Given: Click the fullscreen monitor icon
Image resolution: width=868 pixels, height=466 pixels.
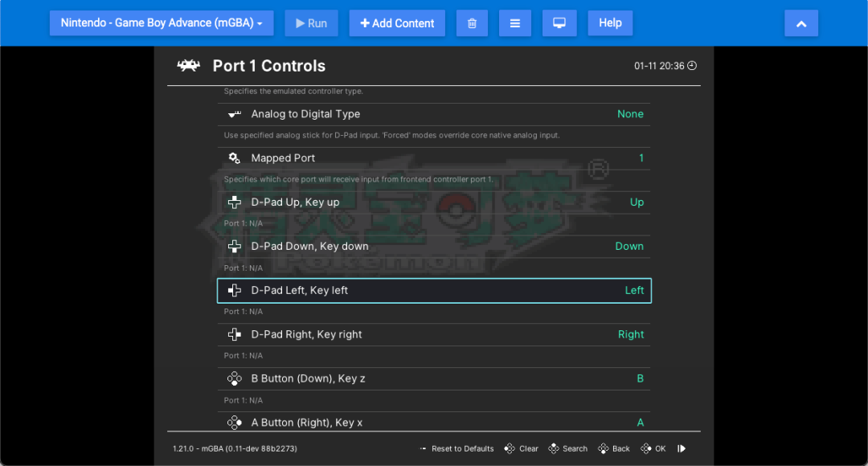Looking at the screenshot, I should tap(559, 23).
